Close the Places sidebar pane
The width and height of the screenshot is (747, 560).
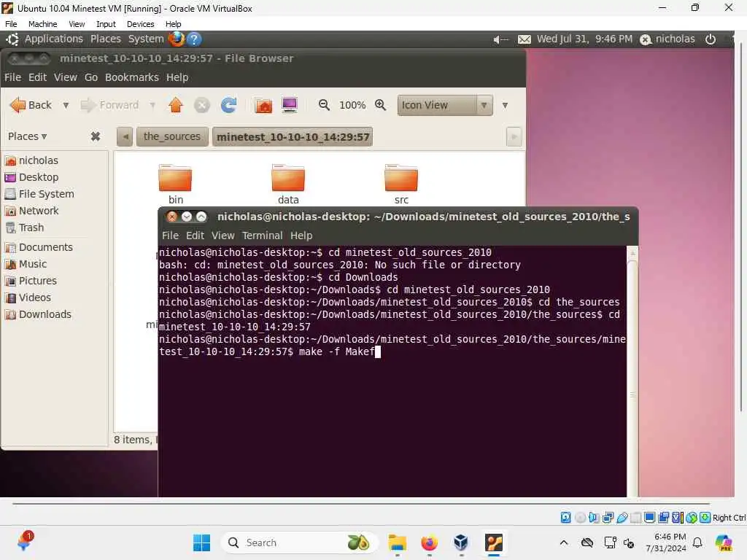(96, 136)
